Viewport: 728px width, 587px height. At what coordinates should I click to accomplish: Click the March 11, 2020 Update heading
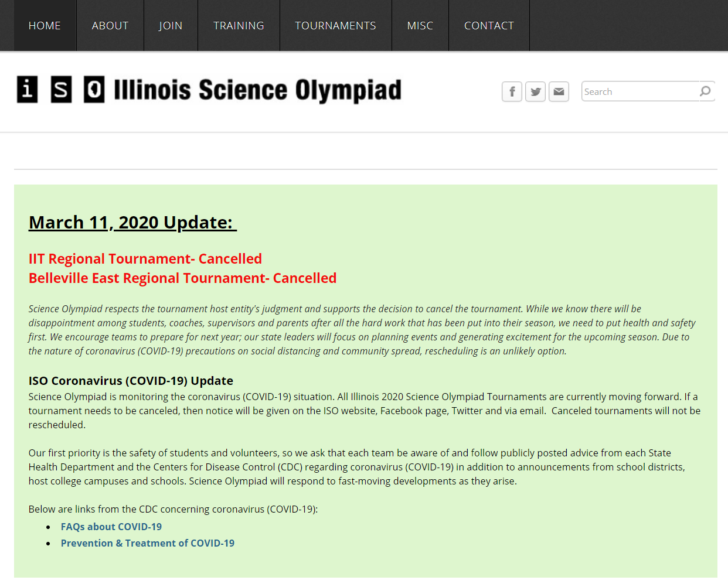pos(132,223)
